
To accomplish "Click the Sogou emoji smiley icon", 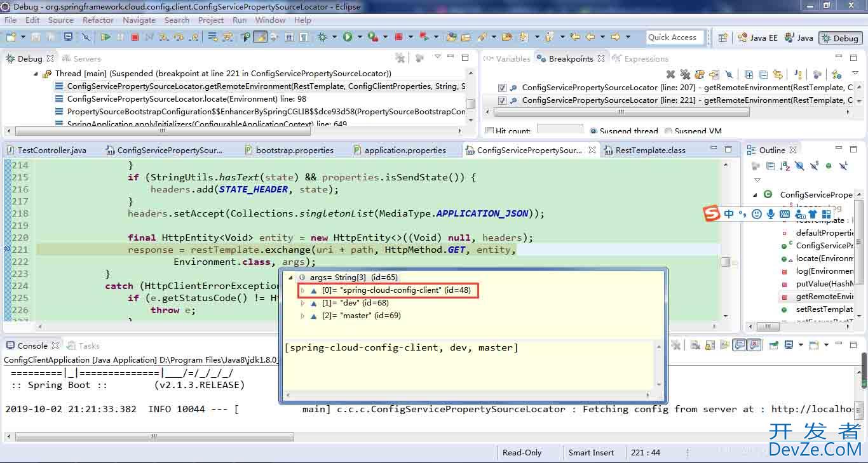I will click(757, 214).
